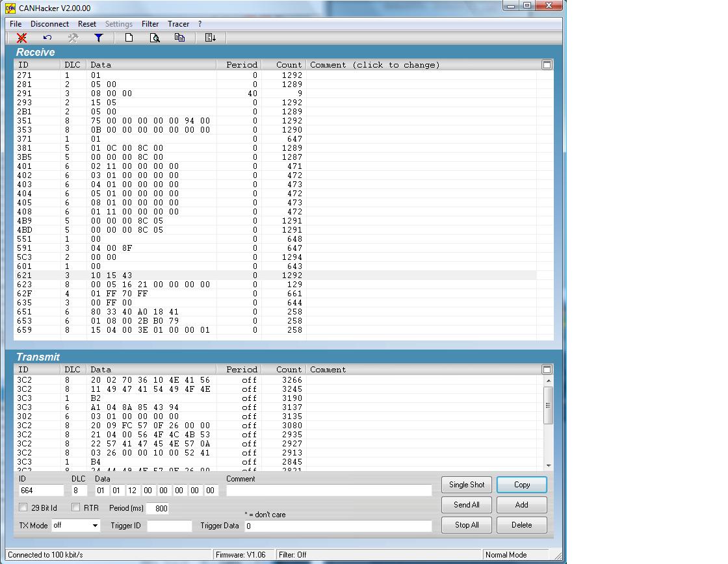The height and width of the screenshot is (564, 728).
Task: Click the 'Firmware: V1.06' status bar entry
Action: click(x=240, y=555)
